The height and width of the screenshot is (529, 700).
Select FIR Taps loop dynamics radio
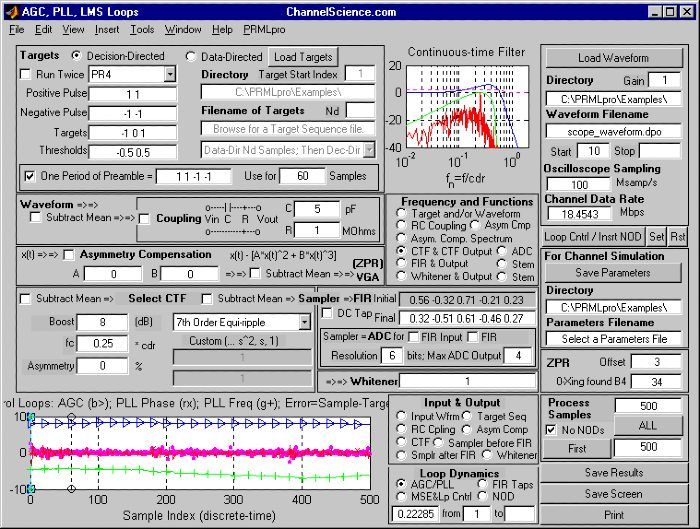coord(483,484)
